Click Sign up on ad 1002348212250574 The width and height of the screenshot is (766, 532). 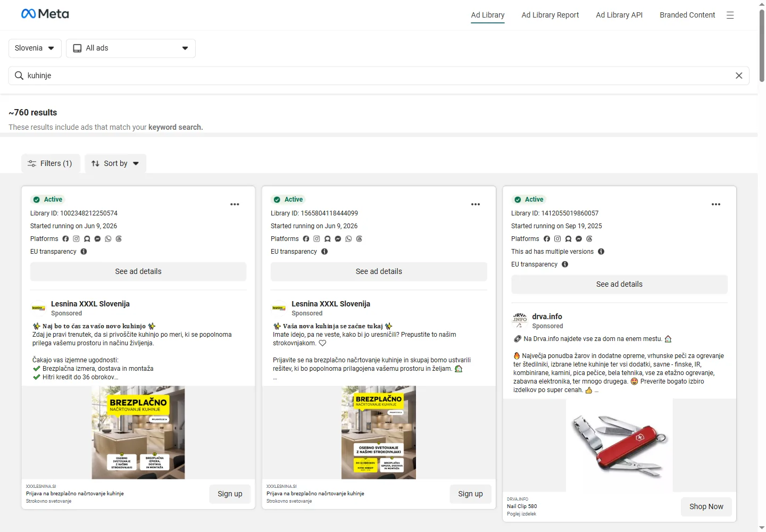point(230,494)
